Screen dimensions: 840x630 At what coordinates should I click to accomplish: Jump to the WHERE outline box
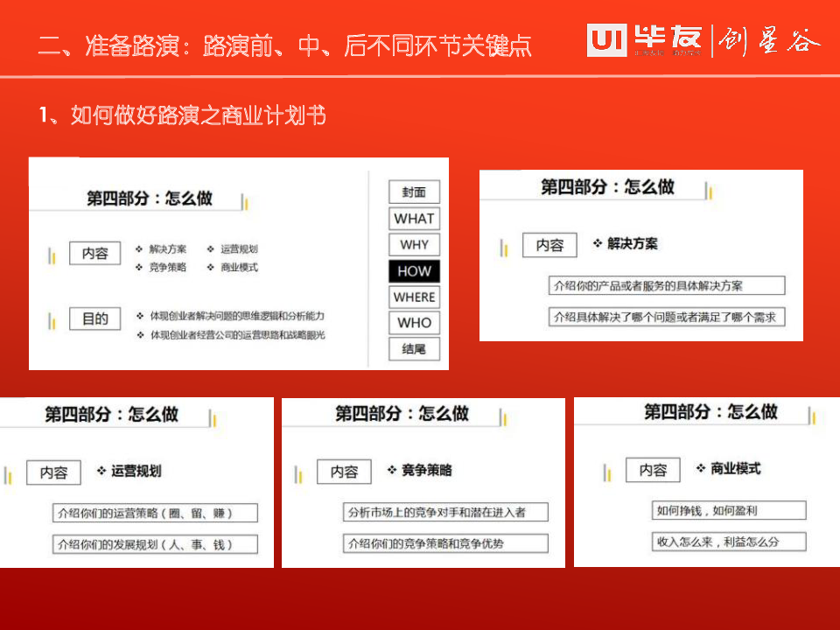pos(414,297)
